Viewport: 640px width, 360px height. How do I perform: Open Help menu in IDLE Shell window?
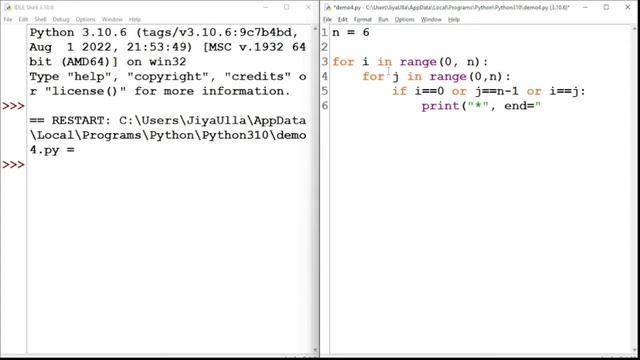(x=135, y=19)
